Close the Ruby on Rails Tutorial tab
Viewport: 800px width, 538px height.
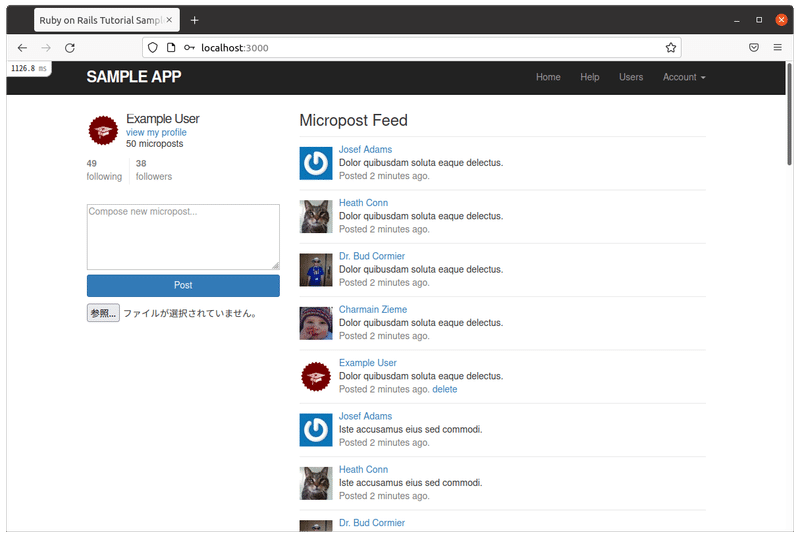172,20
